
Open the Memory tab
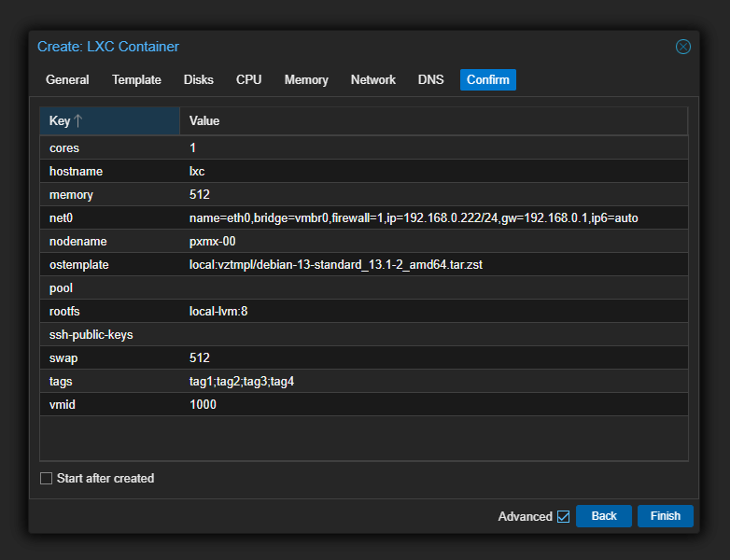point(306,80)
